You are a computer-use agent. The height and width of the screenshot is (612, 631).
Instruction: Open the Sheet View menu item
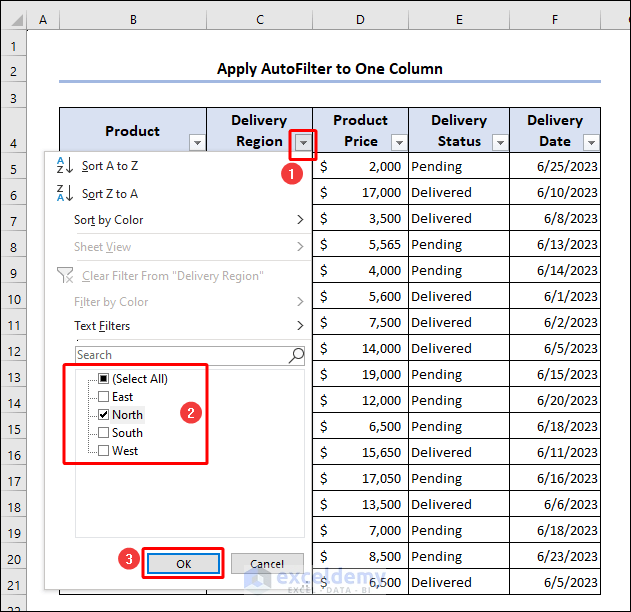[178, 247]
